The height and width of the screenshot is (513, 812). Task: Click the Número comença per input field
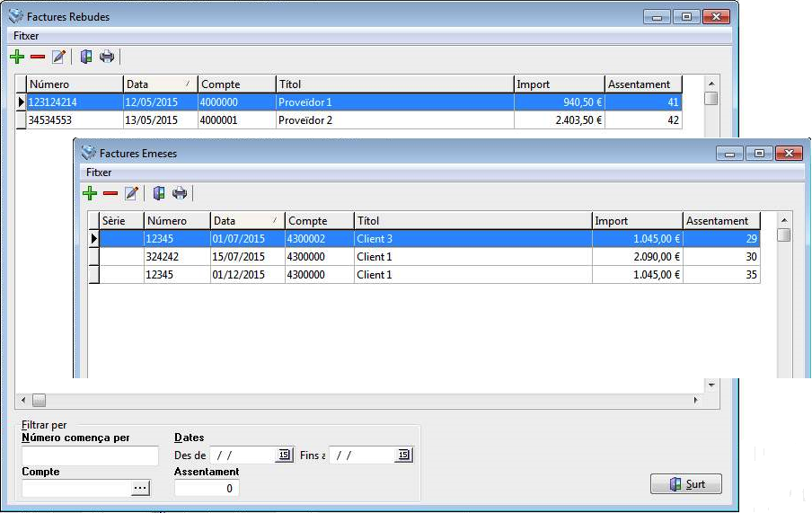90,456
